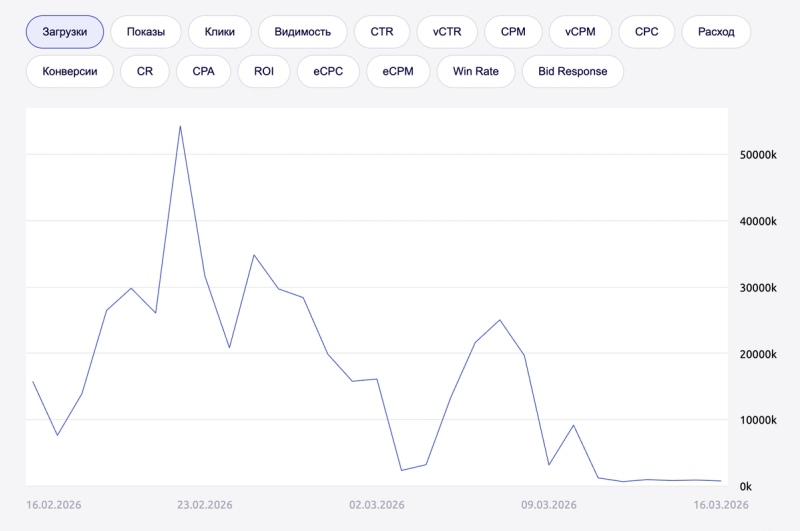This screenshot has height=531, width=800.
Task: Show the Расход metric
Action: pyautogui.click(x=716, y=32)
